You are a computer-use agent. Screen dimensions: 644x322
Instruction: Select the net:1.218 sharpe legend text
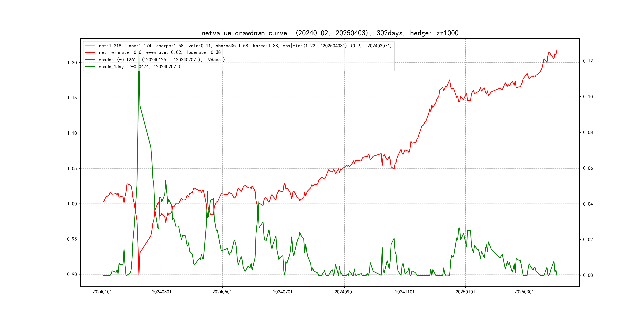tap(245, 46)
